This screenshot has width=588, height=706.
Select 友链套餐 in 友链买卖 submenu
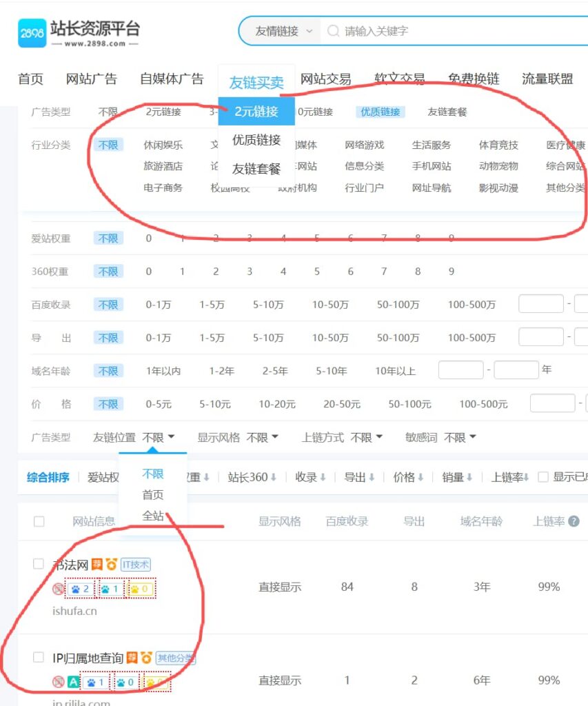tap(256, 169)
